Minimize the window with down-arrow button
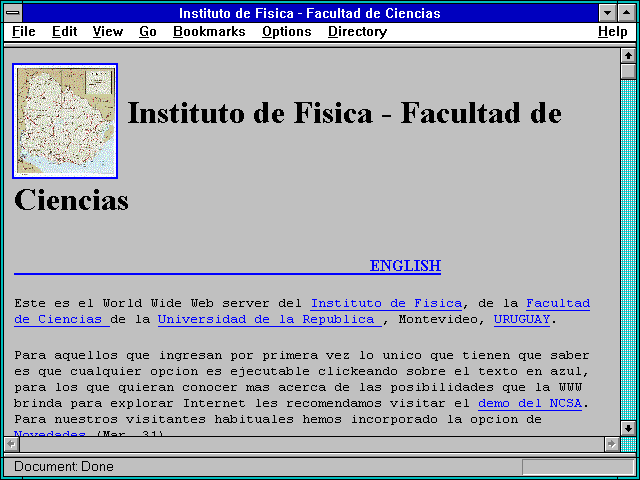The image size is (640, 480). point(607,13)
